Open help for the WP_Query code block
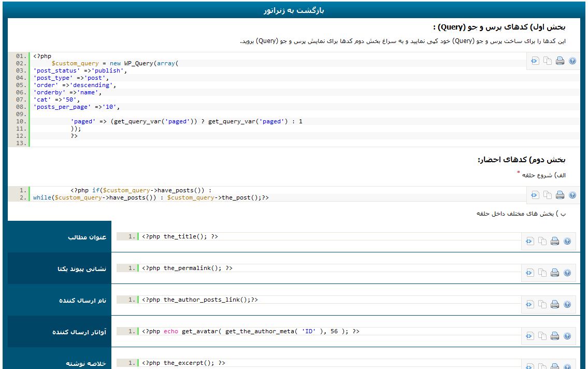 click(x=572, y=61)
